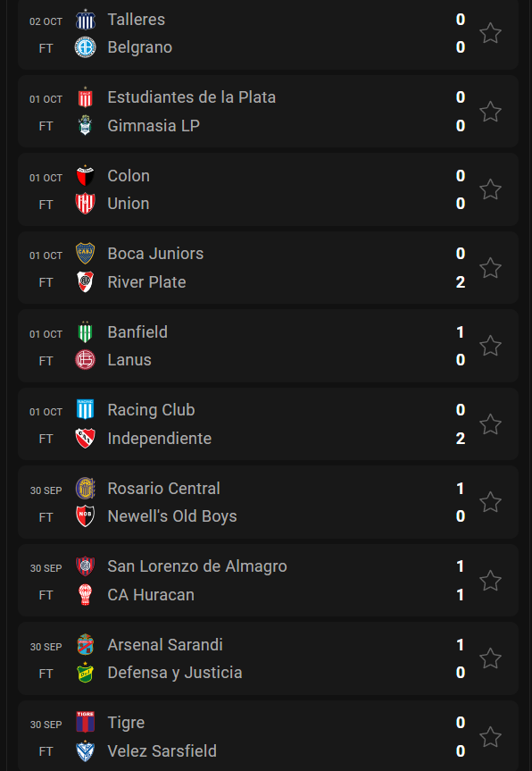
Task: Click the CA Huracan balloon logo
Action: tap(85, 595)
